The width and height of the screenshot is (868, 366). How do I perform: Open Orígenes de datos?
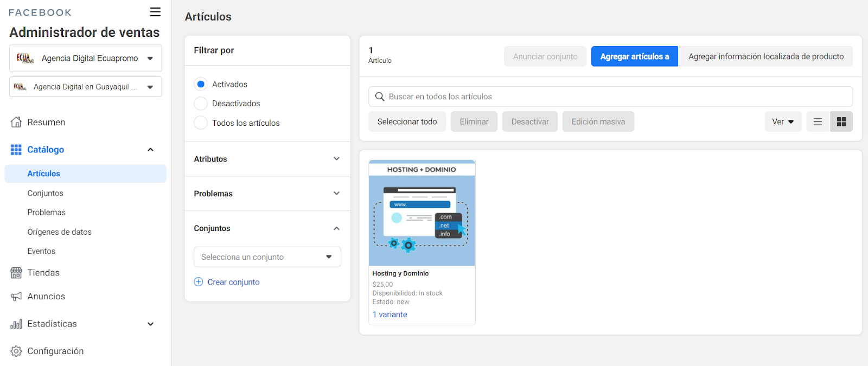60,232
